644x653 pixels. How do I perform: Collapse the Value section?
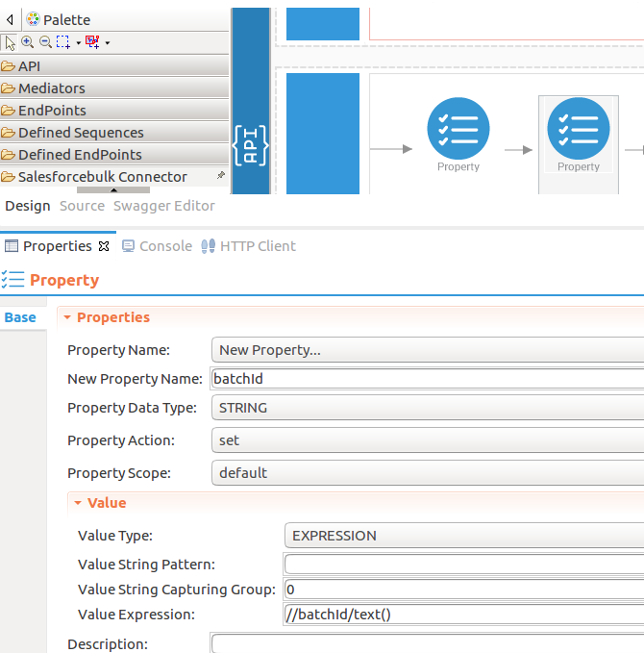[78, 503]
